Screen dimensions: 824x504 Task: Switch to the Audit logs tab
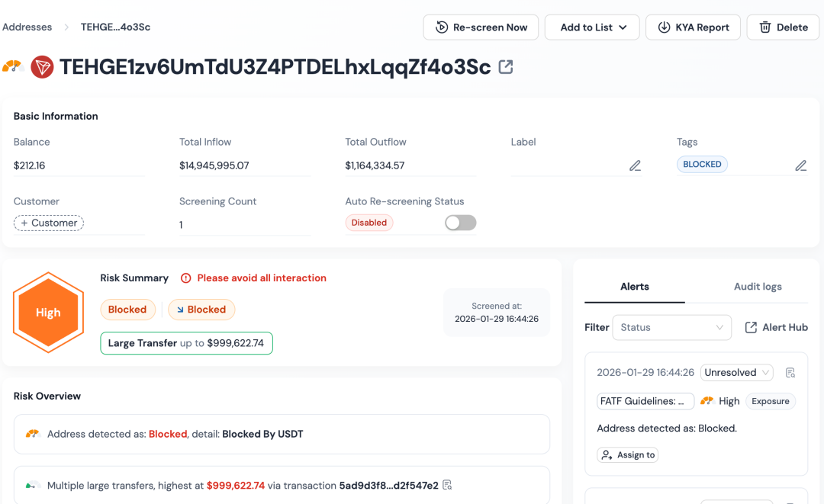[758, 286]
